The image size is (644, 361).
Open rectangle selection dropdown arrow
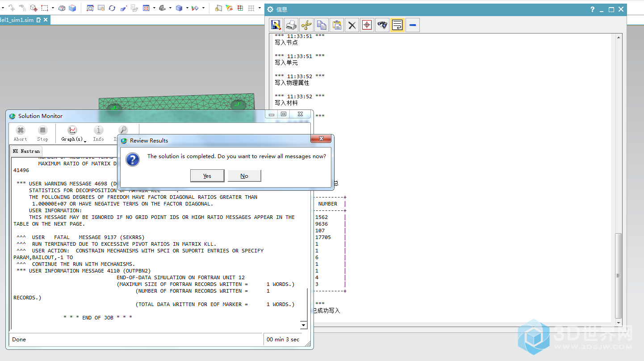[x=53, y=8]
